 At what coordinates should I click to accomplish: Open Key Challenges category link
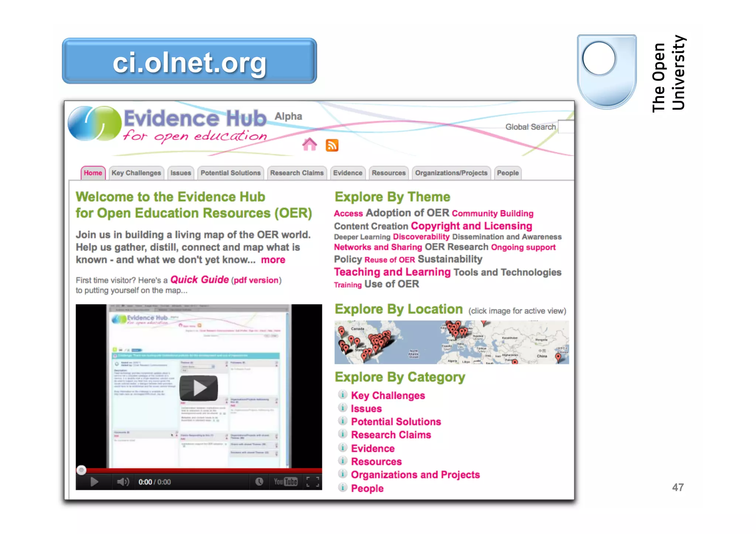coord(388,395)
